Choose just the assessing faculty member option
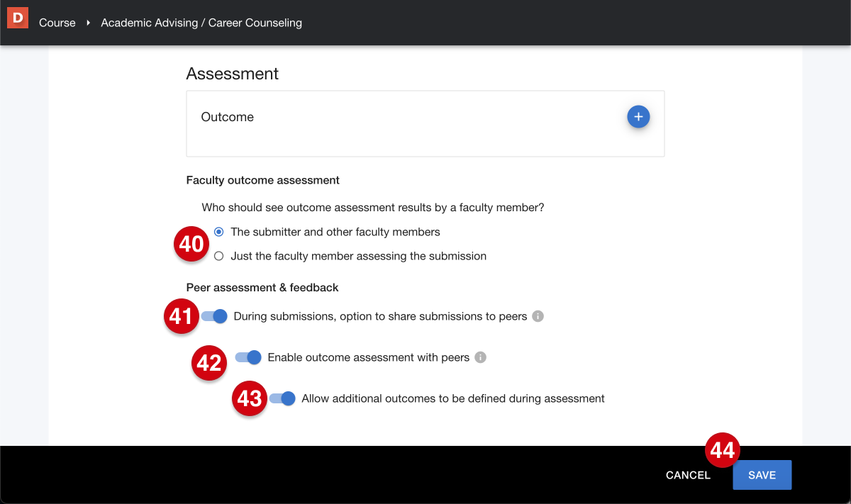The width and height of the screenshot is (851, 504). pos(218,256)
